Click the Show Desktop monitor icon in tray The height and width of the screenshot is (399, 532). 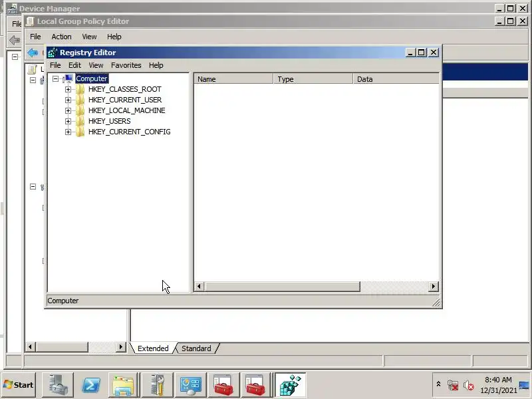(x=524, y=386)
